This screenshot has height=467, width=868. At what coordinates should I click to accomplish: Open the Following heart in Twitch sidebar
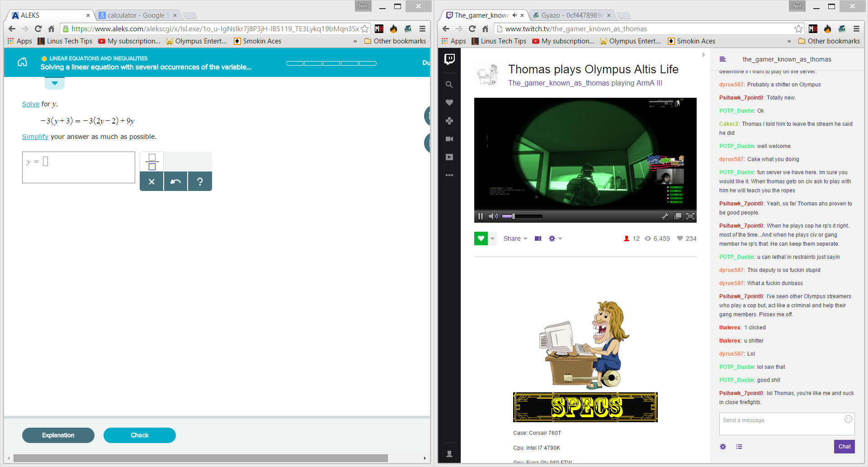click(449, 103)
